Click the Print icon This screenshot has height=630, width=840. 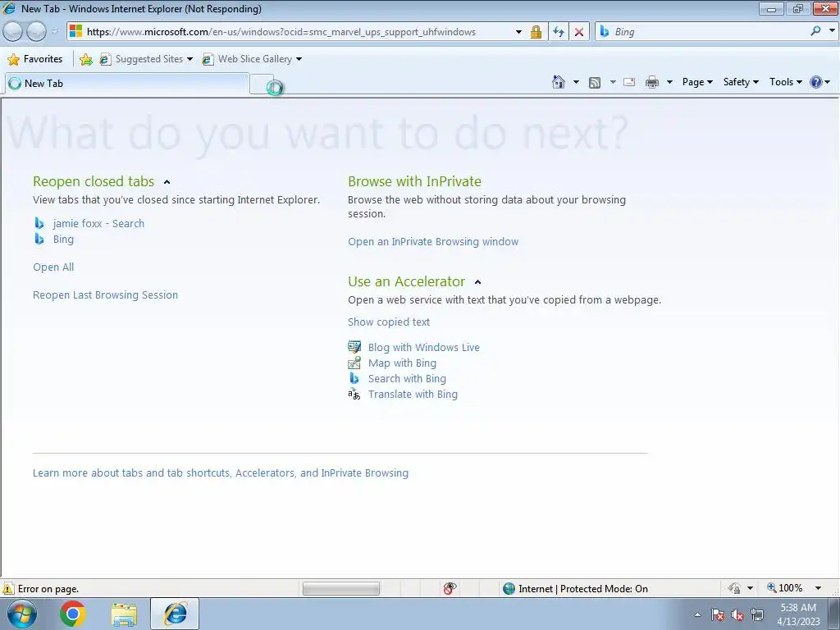(x=651, y=82)
